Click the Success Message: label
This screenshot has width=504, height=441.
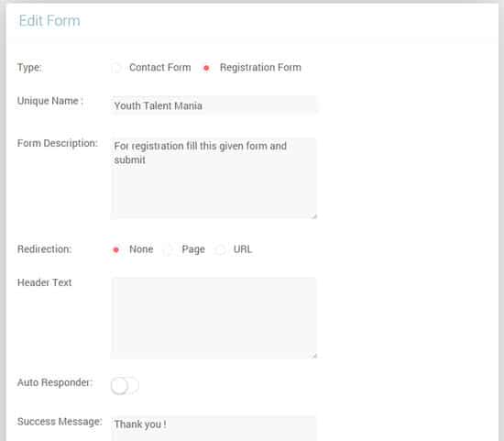pos(60,422)
